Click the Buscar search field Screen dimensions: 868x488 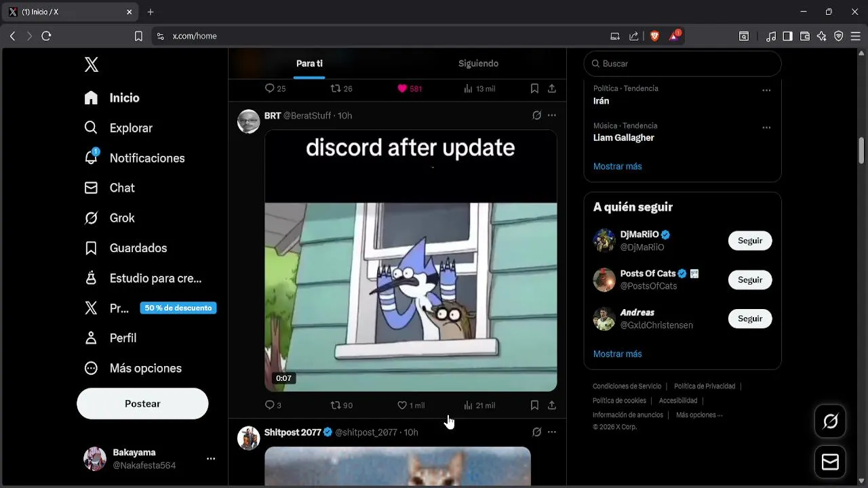click(x=682, y=64)
